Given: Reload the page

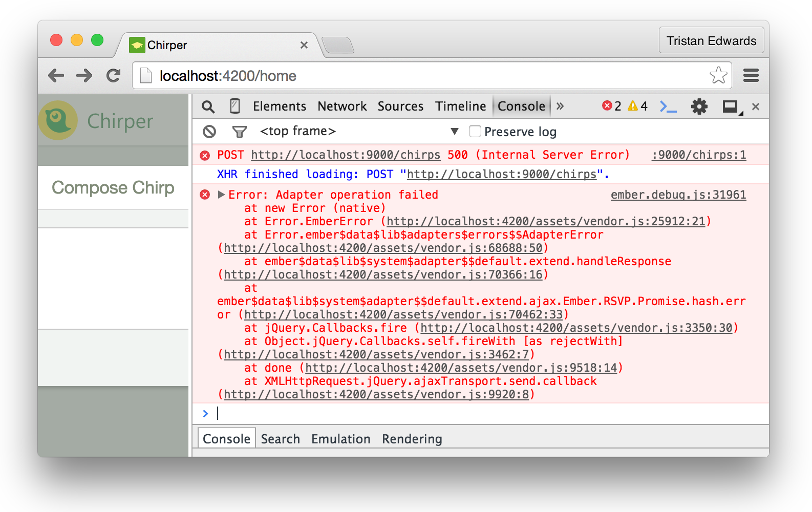Looking at the screenshot, I should point(114,76).
